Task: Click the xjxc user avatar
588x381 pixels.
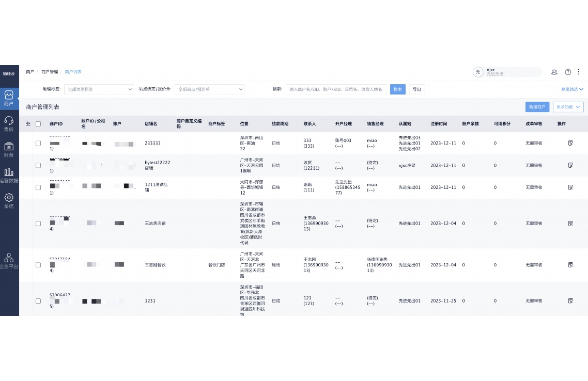Action: 478,72
